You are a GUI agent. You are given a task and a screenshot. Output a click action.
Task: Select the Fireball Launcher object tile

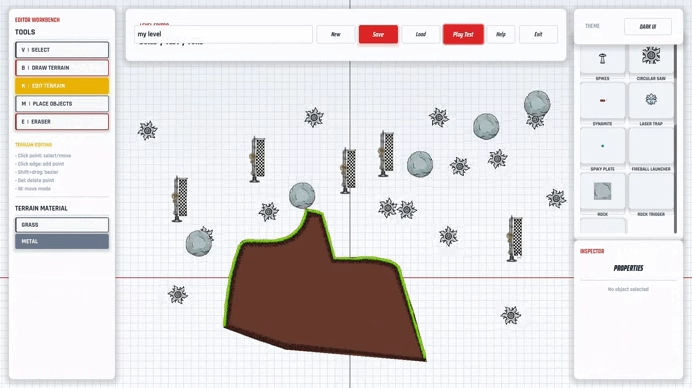point(651,146)
